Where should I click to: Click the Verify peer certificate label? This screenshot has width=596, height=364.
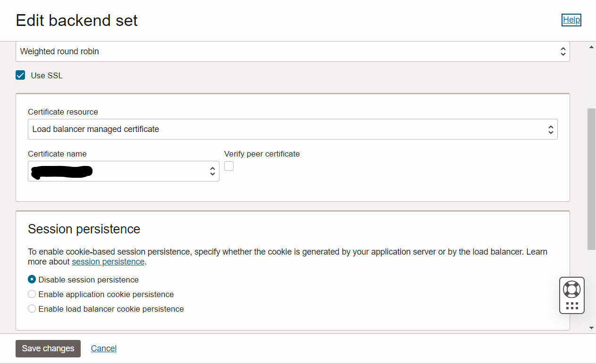click(x=262, y=154)
